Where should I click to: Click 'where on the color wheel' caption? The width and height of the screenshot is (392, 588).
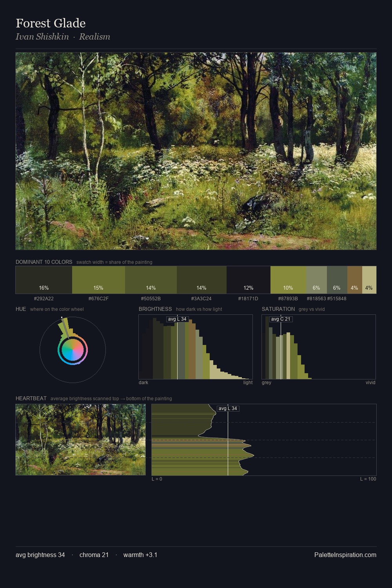tap(57, 309)
